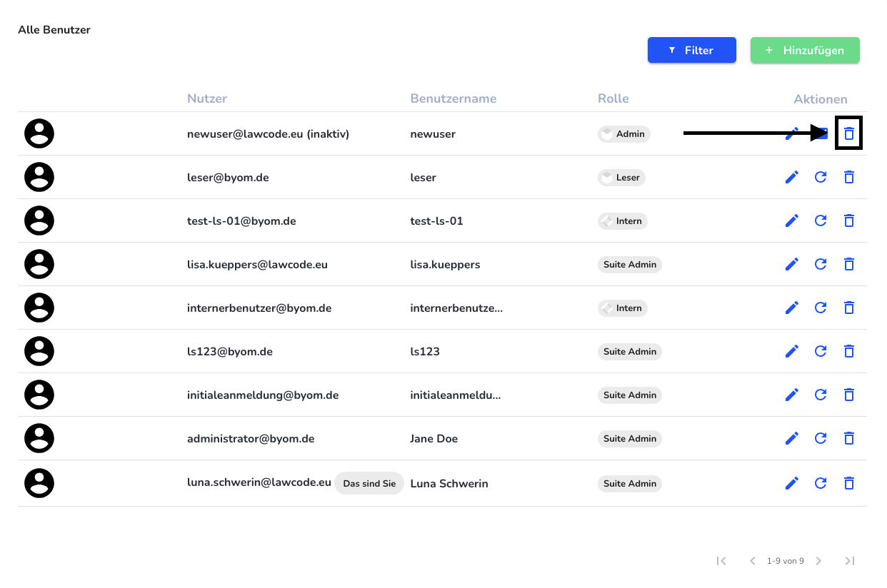Screen dimensions: 887x588
Task: Edit the internerbenutzer@byom.de user
Action: pos(792,308)
